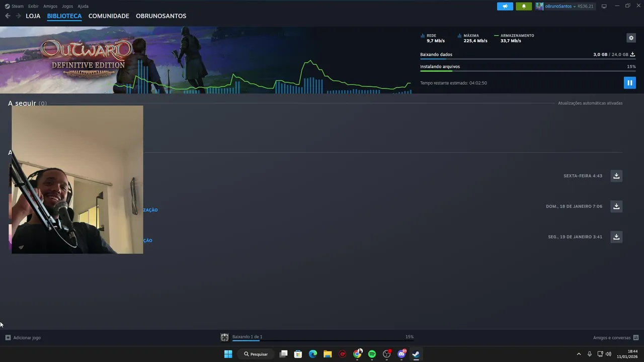This screenshot has width=644, height=362.
Task: Click the Baixando dados progress bar
Action: click(528, 59)
